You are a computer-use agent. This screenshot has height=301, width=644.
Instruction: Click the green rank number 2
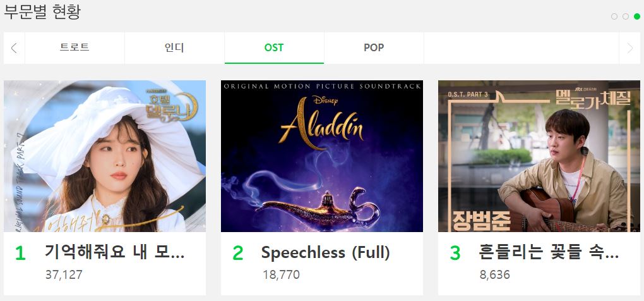pyautogui.click(x=238, y=254)
